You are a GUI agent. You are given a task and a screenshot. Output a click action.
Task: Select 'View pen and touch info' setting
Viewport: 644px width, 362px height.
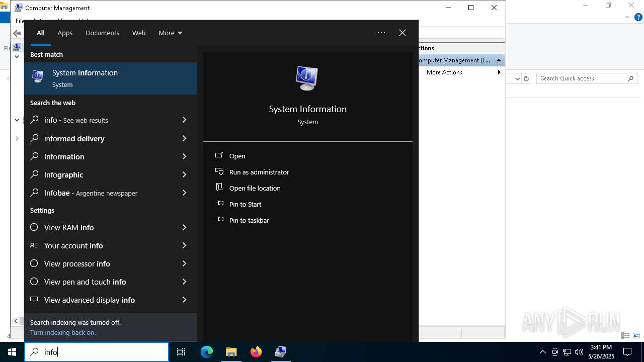click(x=85, y=282)
